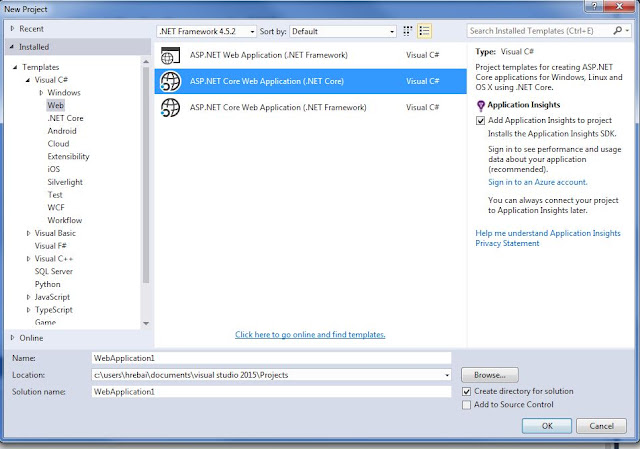Click the help question mark button
This screenshot has width=640, height=449.
tap(594, 6)
